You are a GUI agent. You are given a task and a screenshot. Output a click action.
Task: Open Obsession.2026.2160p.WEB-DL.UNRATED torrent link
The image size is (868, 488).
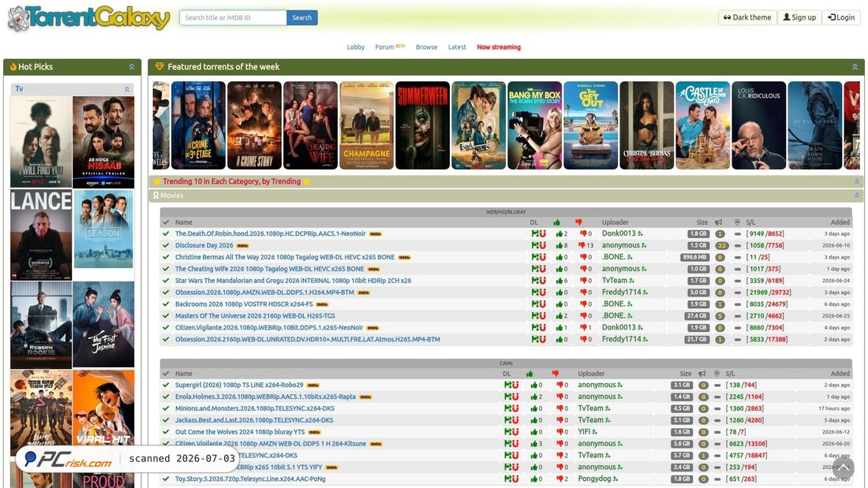[x=308, y=339]
